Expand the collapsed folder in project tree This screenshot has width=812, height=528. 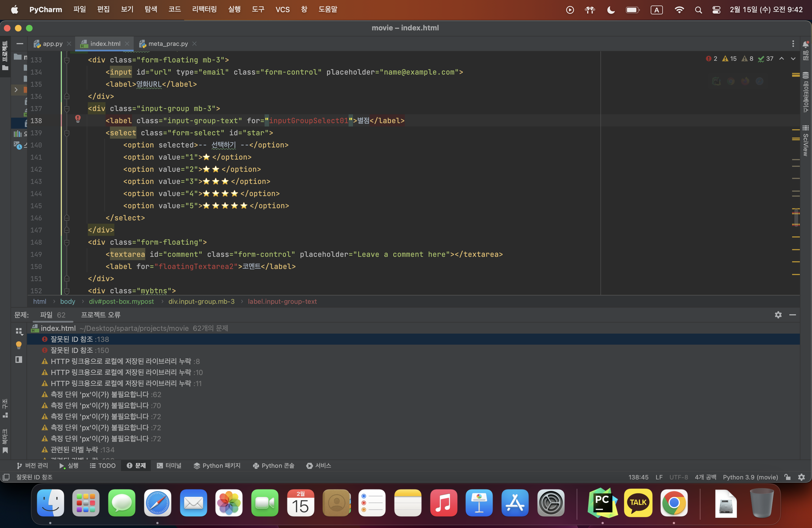point(16,90)
